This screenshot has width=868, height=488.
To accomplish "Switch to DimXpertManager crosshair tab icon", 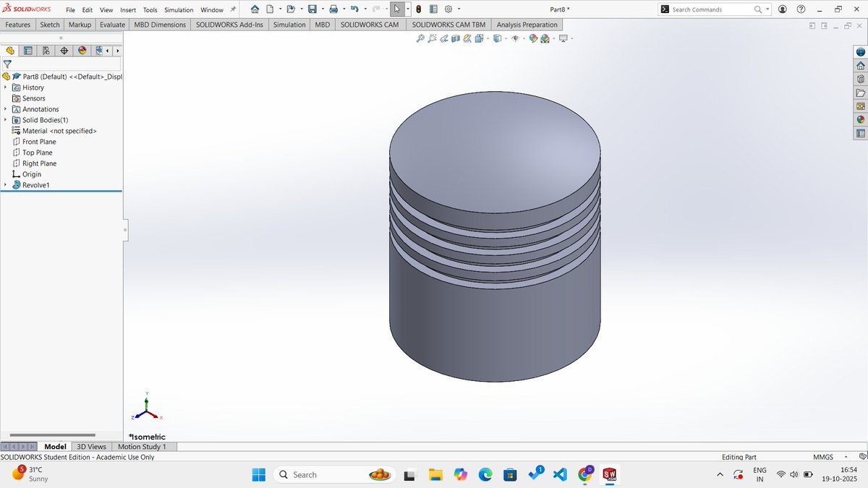I will click(64, 51).
